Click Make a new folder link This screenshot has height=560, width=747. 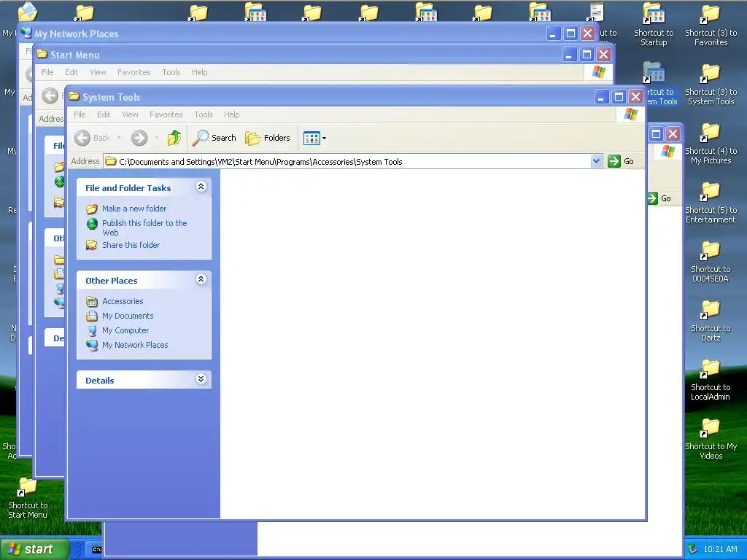tap(134, 209)
